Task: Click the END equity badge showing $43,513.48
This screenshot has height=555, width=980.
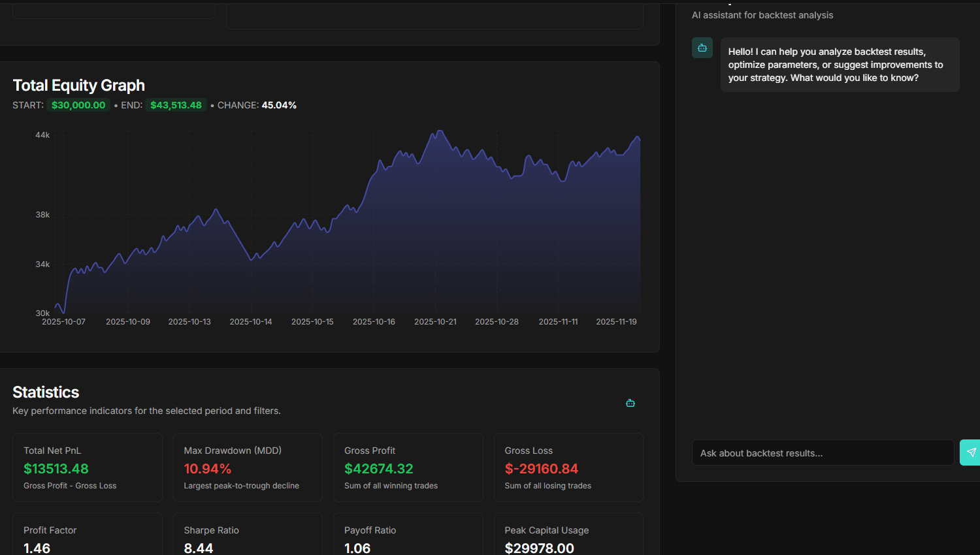Action: pos(176,104)
